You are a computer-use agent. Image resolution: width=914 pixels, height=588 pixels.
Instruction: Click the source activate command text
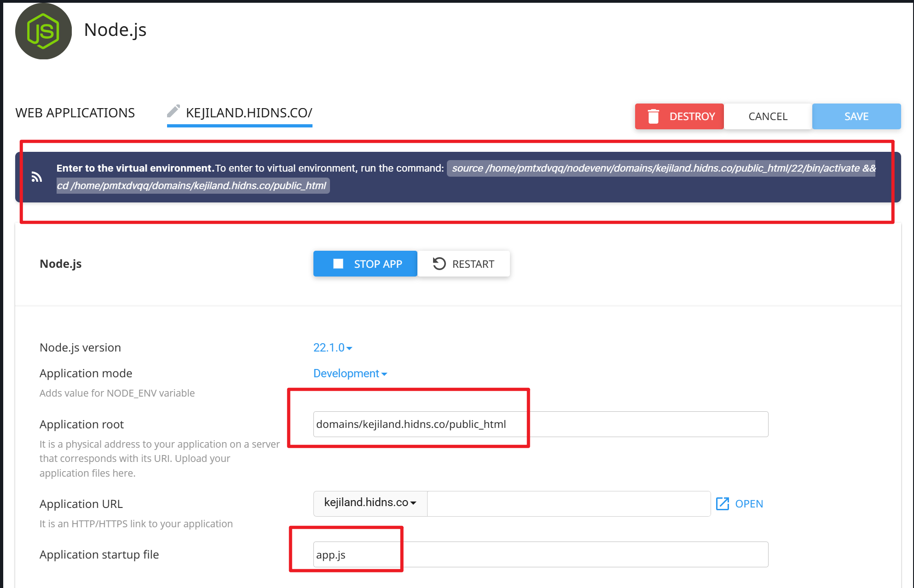pos(466,177)
